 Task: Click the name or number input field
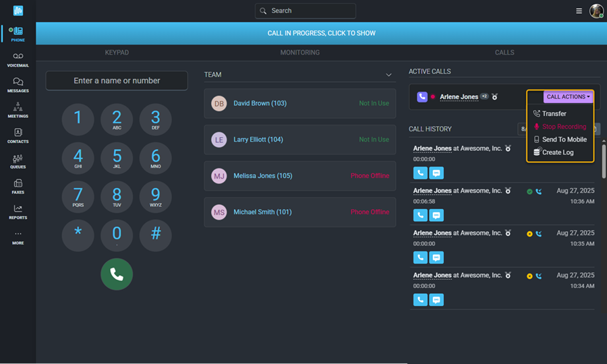pos(117,81)
